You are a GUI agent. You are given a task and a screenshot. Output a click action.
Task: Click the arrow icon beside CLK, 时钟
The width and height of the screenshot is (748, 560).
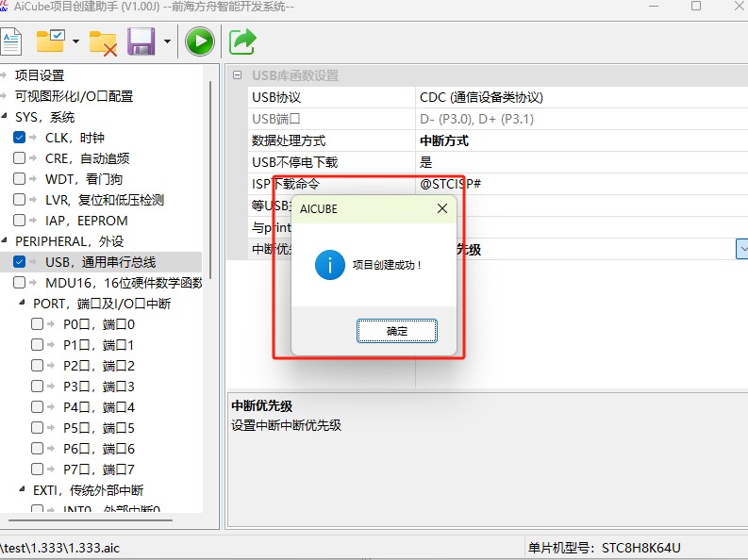click(33, 138)
